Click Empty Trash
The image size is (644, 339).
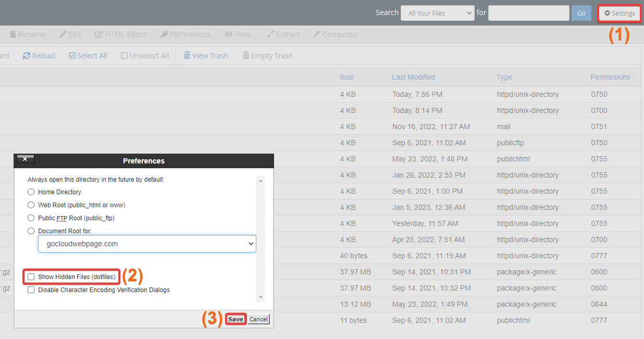[x=268, y=56]
